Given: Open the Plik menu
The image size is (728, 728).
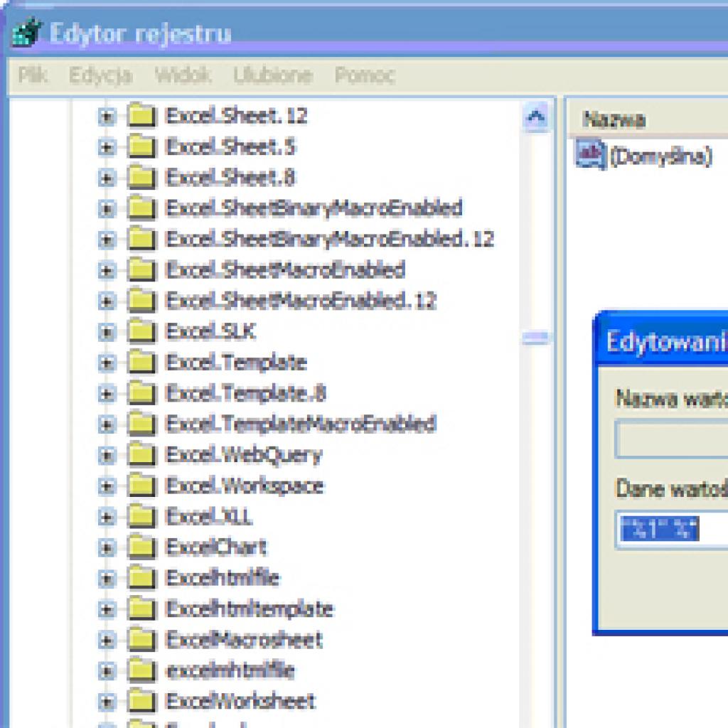Looking at the screenshot, I should [33, 75].
